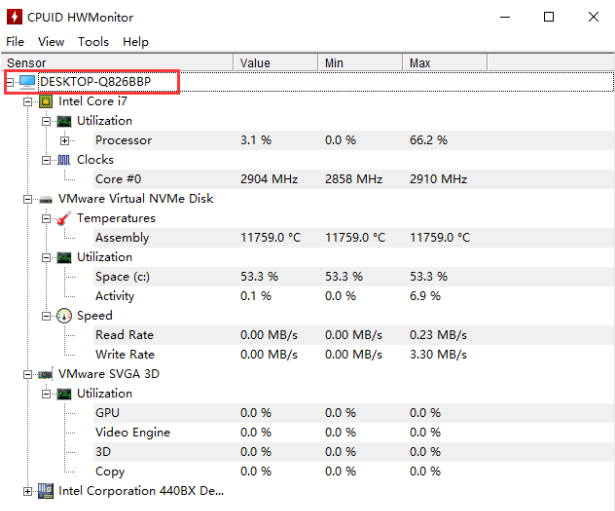Click the Max column header

[x=445, y=63]
